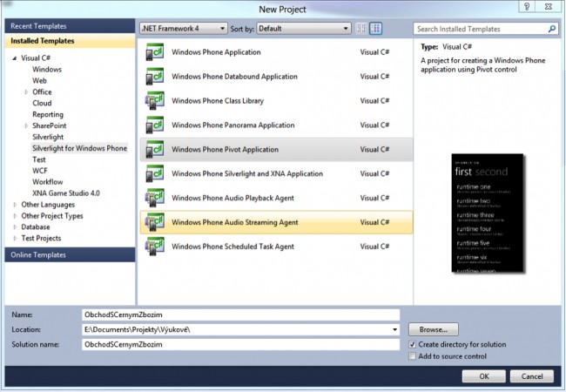Viewport: 566px width, 392px height.
Task: Select the WCF category
Action: [x=40, y=171]
